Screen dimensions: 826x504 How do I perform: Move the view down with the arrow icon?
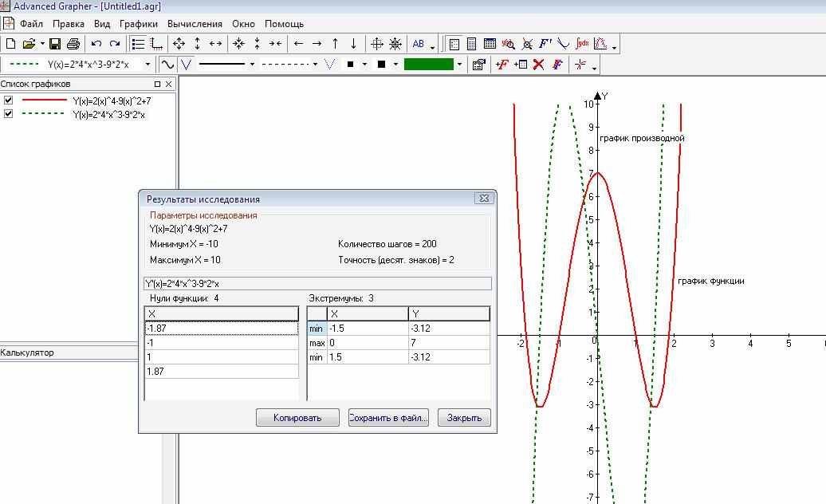pos(353,44)
